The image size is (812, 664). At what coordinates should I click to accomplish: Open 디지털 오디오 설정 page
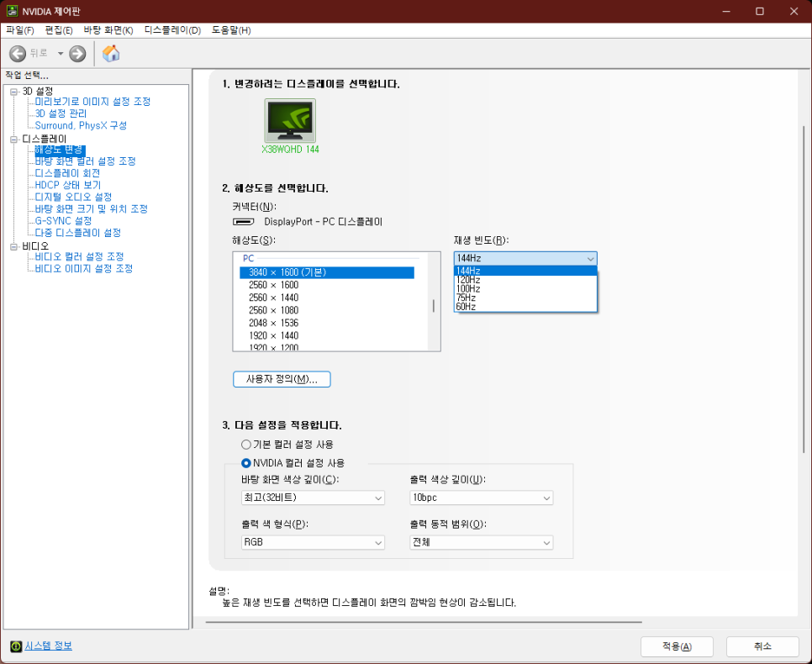point(73,197)
